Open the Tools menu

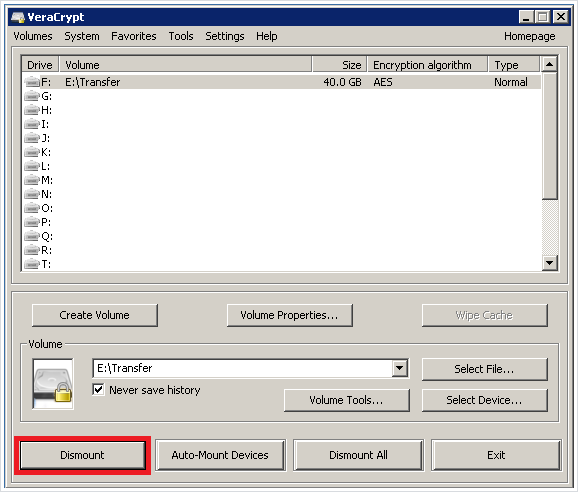click(181, 36)
